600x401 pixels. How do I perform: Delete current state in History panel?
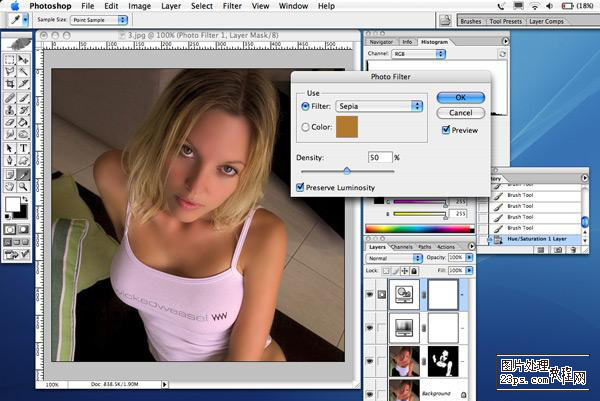point(573,250)
